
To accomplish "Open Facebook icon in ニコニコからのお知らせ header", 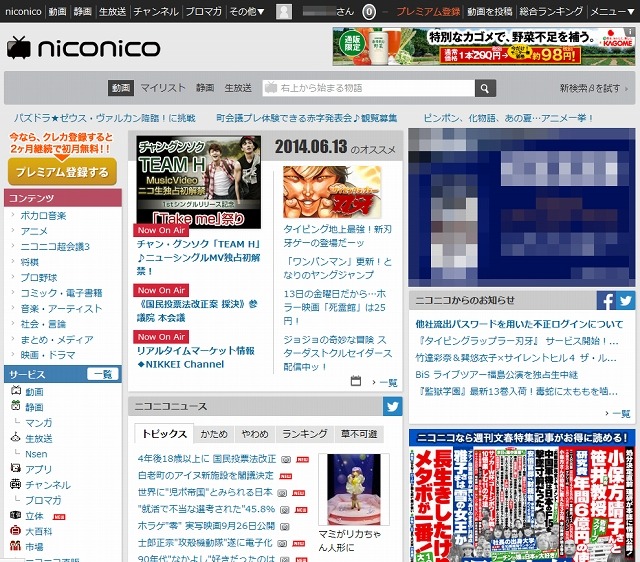I will (x=606, y=300).
